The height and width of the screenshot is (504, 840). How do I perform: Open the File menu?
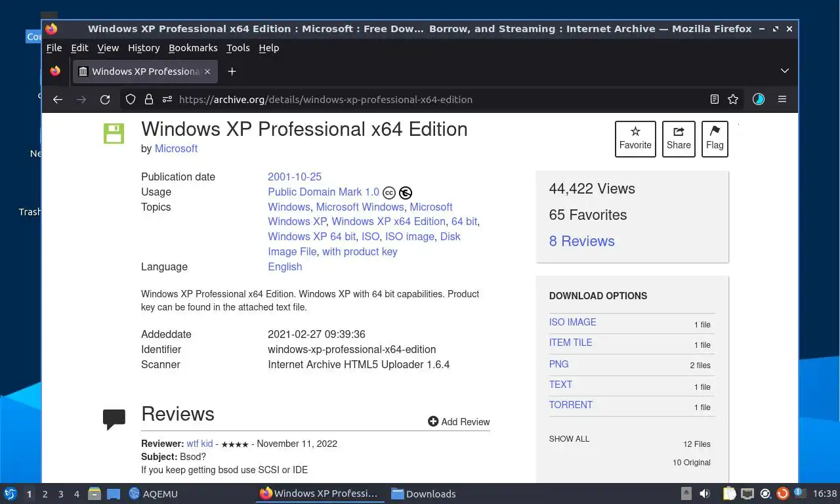[54, 48]
